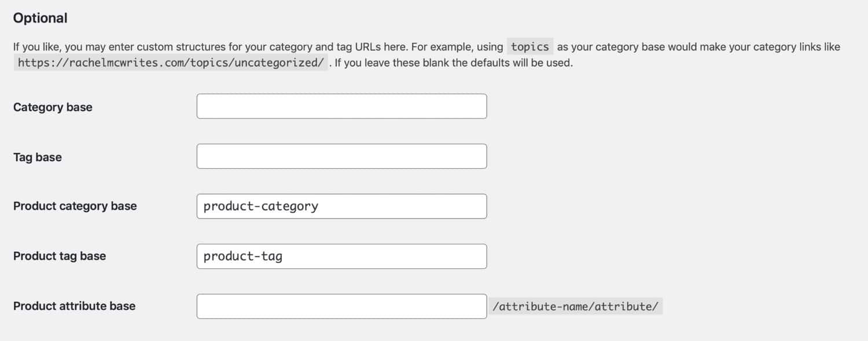
Task: Click the empty Product attribute base field
Action: click(x=341, y=306)
